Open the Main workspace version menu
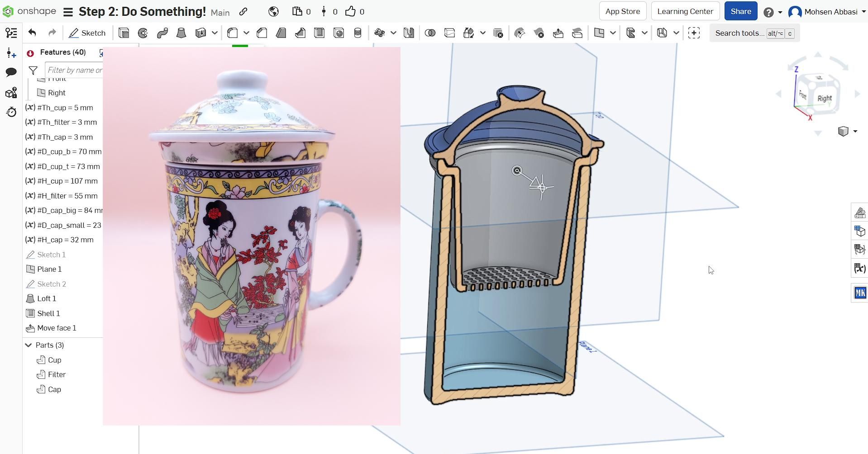 click(x=220, y=13)
